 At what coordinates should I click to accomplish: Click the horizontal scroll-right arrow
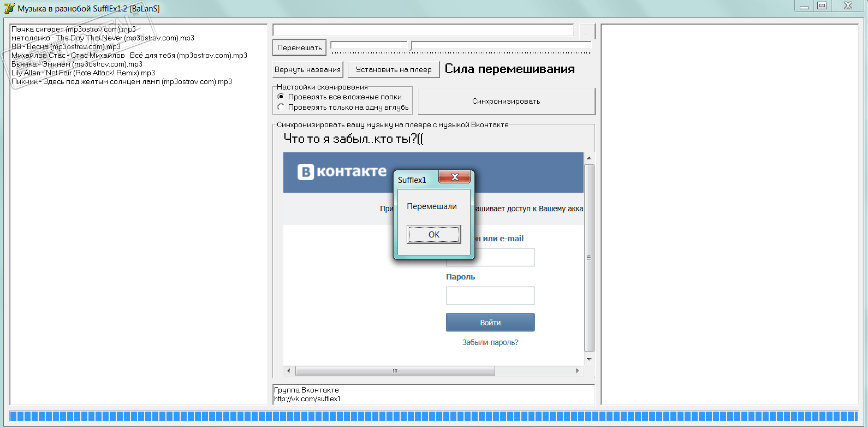tap(578, 371)
